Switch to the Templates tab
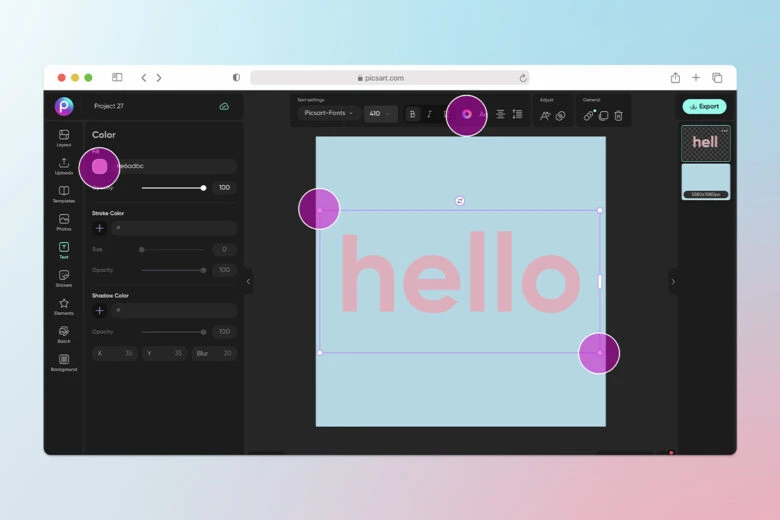This screenshot has width=780, height=520. 64,193
